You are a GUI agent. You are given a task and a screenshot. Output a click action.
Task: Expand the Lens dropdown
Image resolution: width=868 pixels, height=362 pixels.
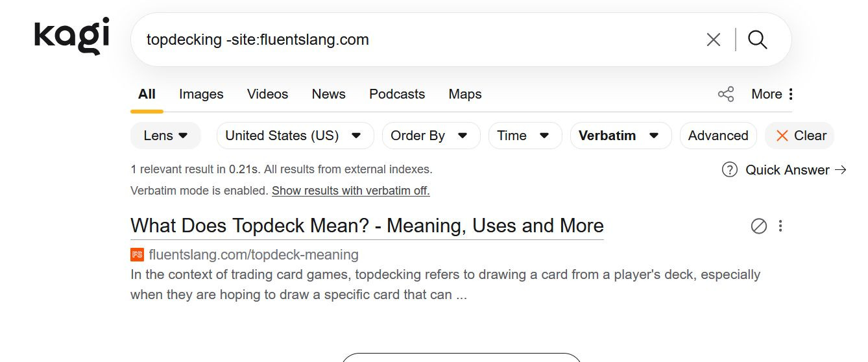(165, 136)
